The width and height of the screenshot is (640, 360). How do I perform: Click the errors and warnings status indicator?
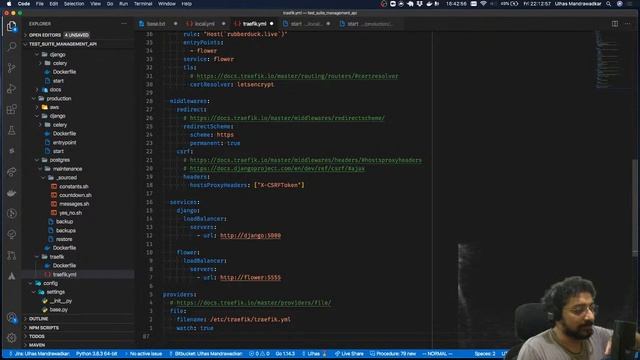[260, 353]
